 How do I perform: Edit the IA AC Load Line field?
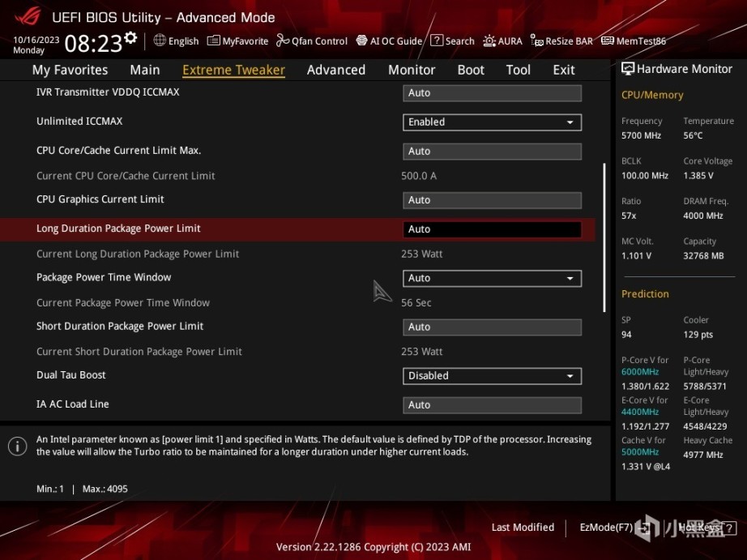pyautogui.click(x=492, y=405)
